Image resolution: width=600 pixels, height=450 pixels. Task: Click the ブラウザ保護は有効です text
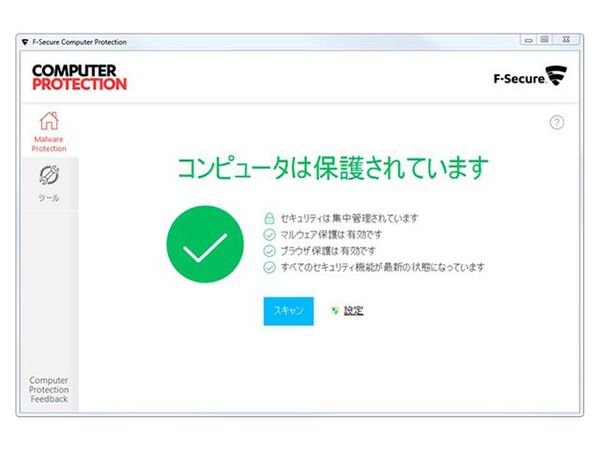pos(328,251)
